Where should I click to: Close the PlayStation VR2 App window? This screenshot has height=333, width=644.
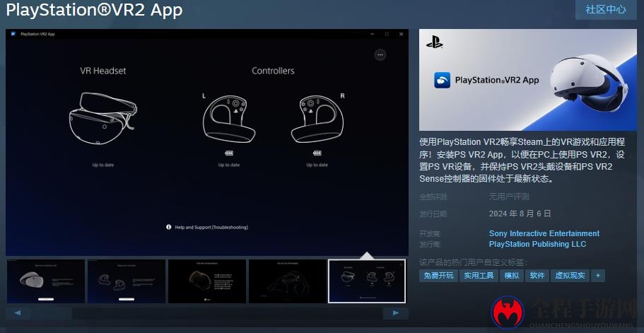pyautogui.click(x=402, y=34)
